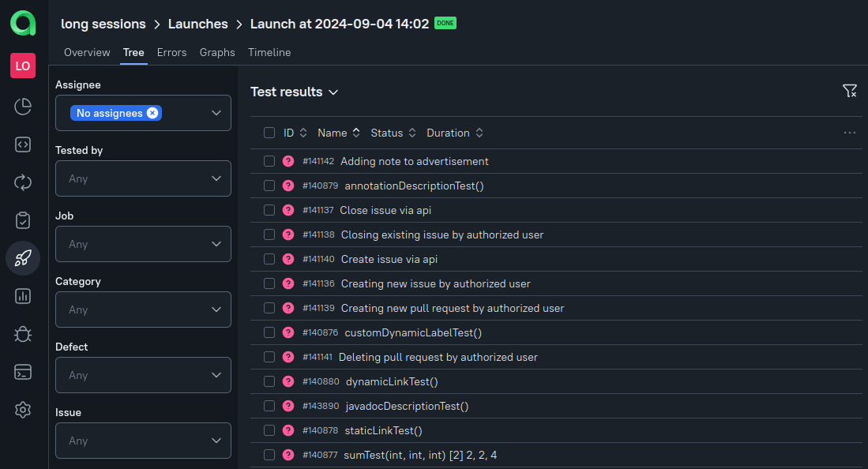Open the dynamicLinkTest() test result
This screenshot has height=469, width=868.
(392, 381)
